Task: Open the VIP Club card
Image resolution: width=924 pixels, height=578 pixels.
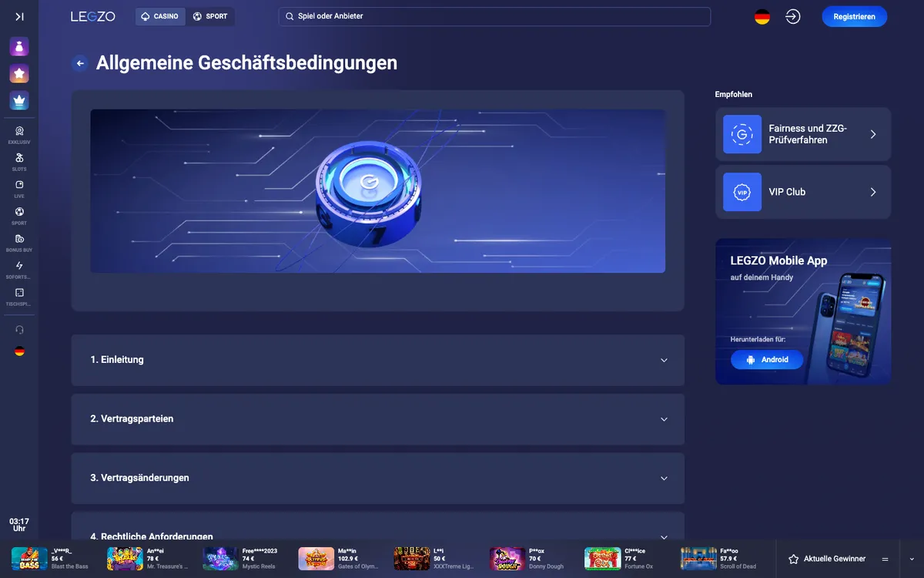Action: (803, 192)
